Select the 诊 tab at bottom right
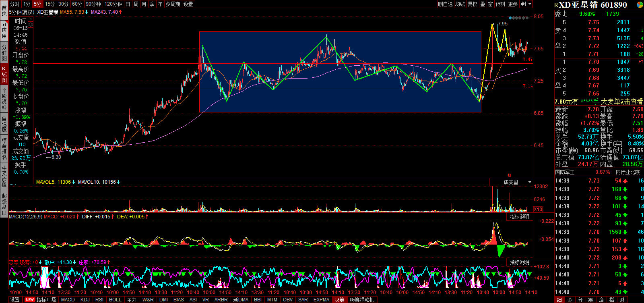The height and width of the screenshot is (303, 644). pyautogui.click(x=570, y=300)
